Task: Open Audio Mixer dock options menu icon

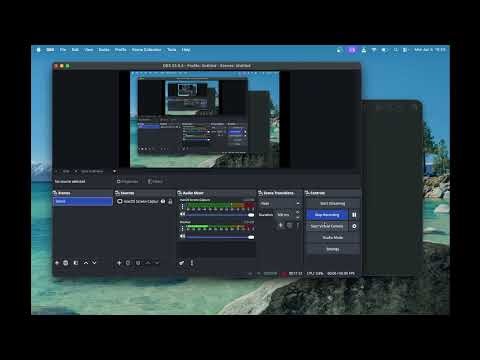Action: (192, 263)
